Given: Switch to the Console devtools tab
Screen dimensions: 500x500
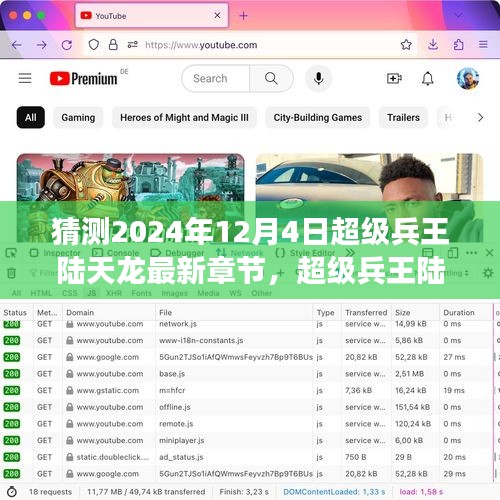Looking at the screenshot, I should (x=116, y=253).
